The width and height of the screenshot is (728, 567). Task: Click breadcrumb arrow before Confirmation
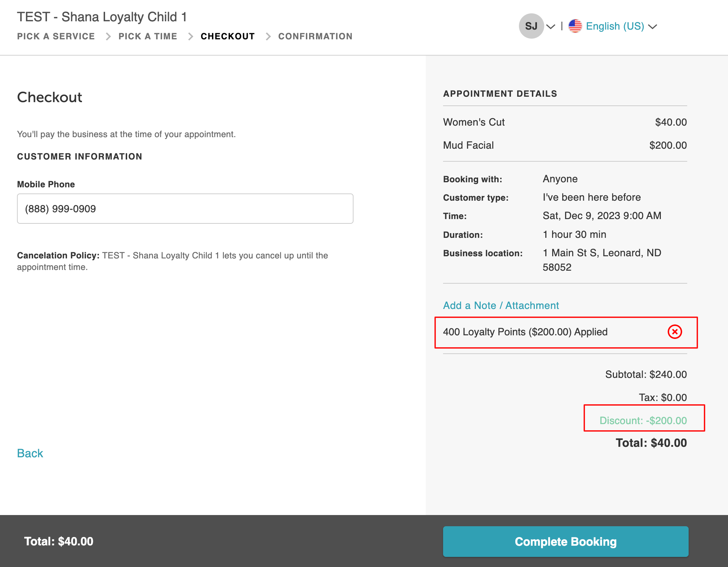[268, 36]
